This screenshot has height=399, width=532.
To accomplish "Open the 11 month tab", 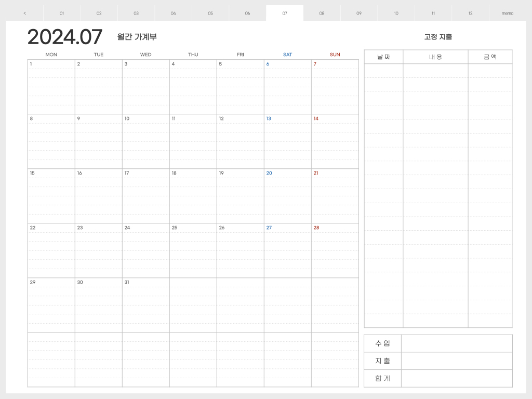I will pos(433,13).
